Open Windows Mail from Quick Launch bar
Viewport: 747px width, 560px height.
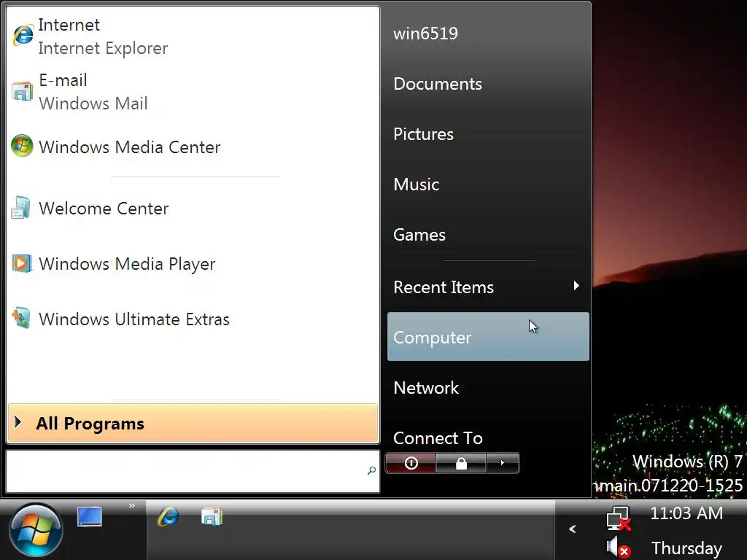pyautogui.click(x=212, y=517)
